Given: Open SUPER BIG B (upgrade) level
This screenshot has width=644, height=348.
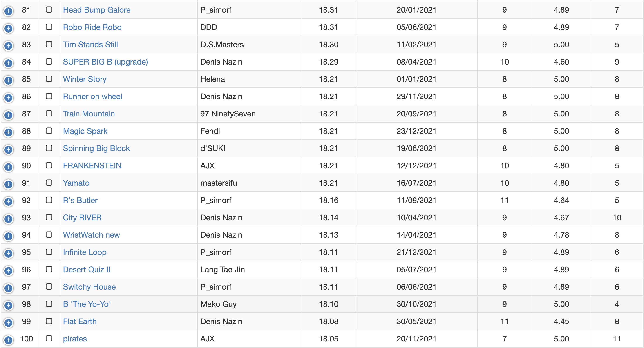Looking at the screenshot, I should click(105, 62).
